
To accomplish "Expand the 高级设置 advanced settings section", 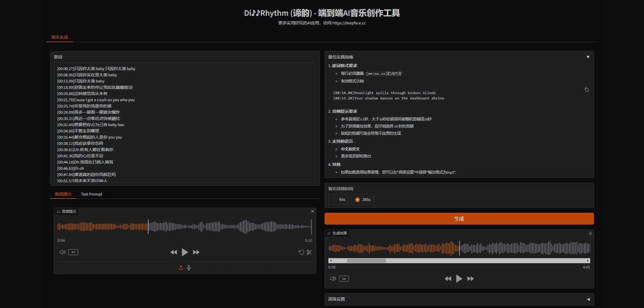I will coord(588,299).
